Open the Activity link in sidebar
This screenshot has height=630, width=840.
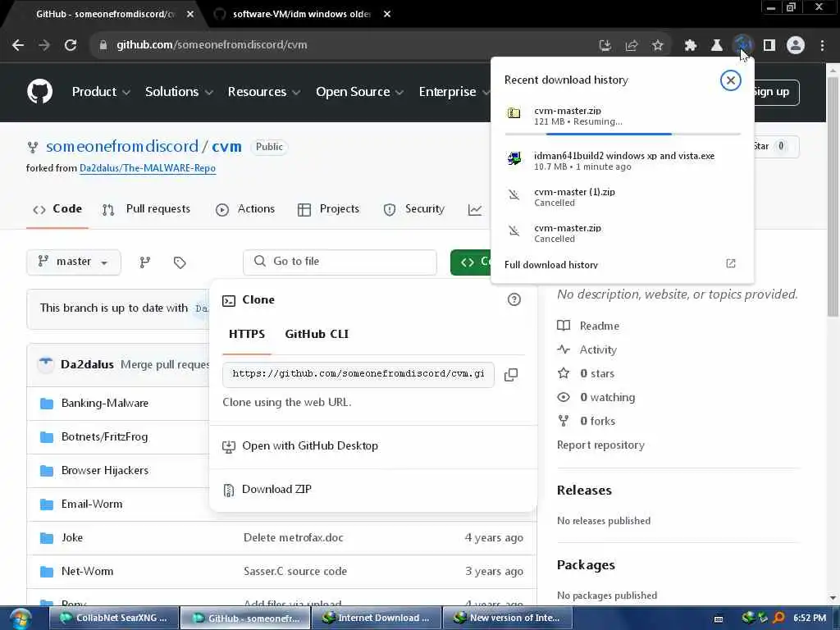pos(598,349)
